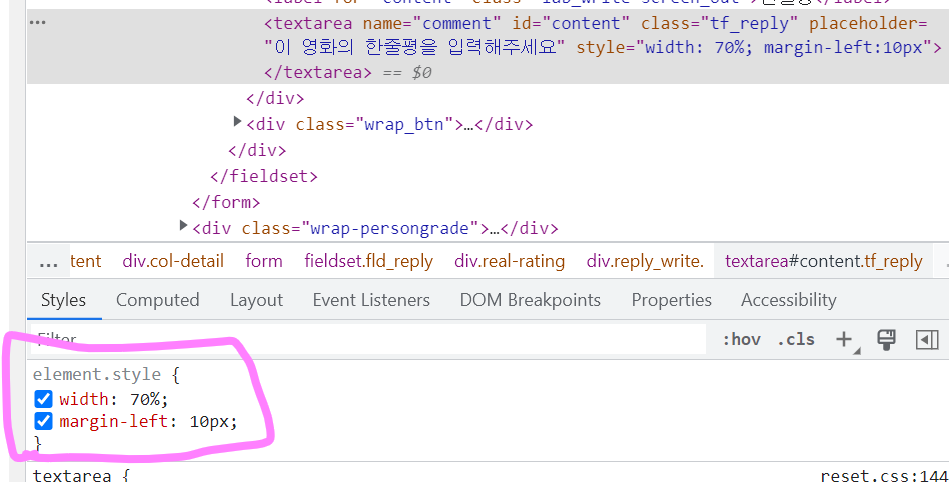Click the class="tf_reply" attribute
949x482 pixels.
coord(720,23)
